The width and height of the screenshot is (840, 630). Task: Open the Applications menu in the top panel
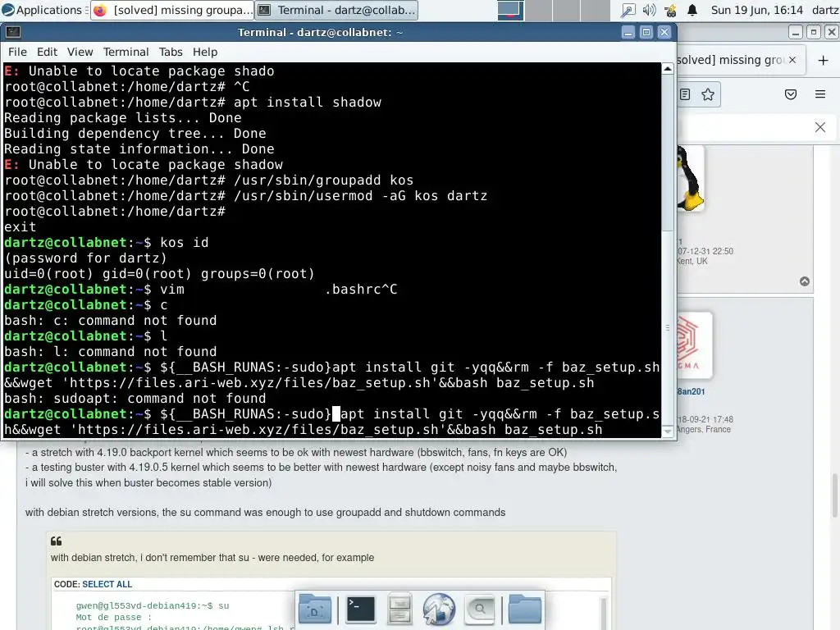[44, 10]
